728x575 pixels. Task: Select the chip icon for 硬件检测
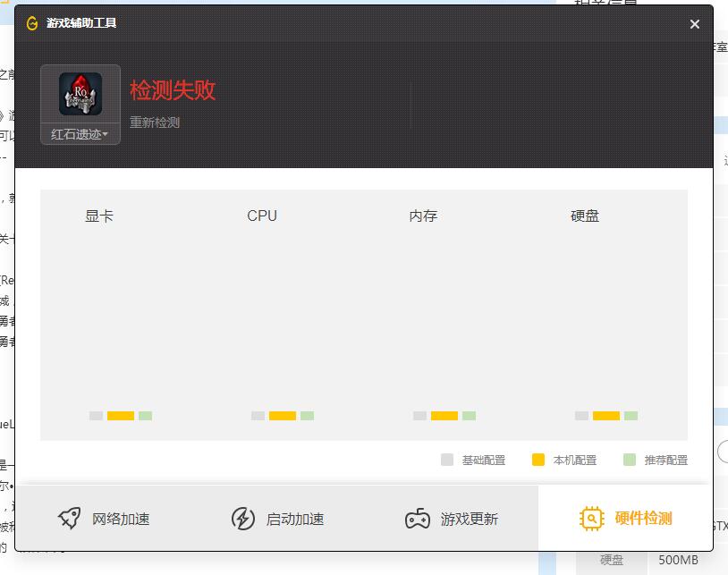pyautogui.click(x=590, y=519)
